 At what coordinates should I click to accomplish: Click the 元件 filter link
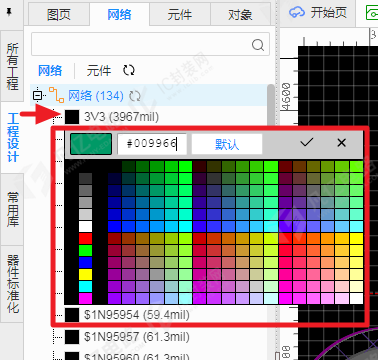(x=99, y=70)
